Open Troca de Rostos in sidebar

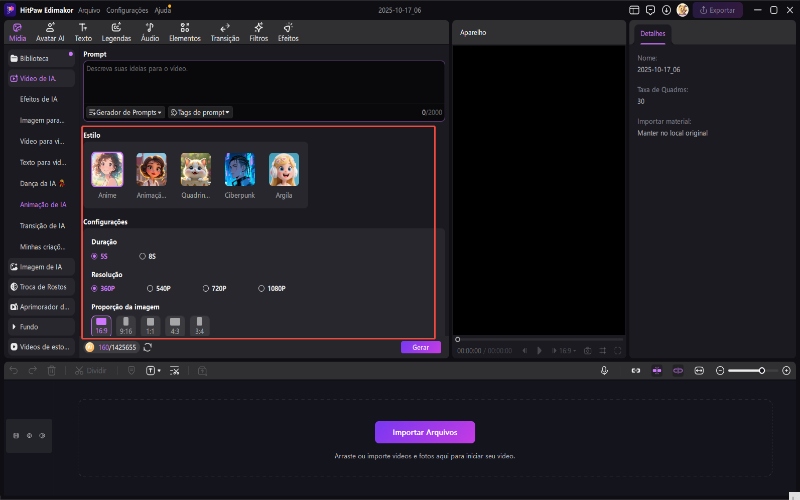pos(41,287)
